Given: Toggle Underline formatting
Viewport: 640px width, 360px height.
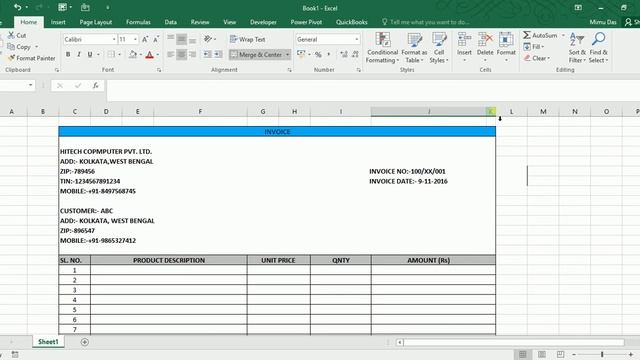Looking at the screenshot, I should tap(90, 54).
